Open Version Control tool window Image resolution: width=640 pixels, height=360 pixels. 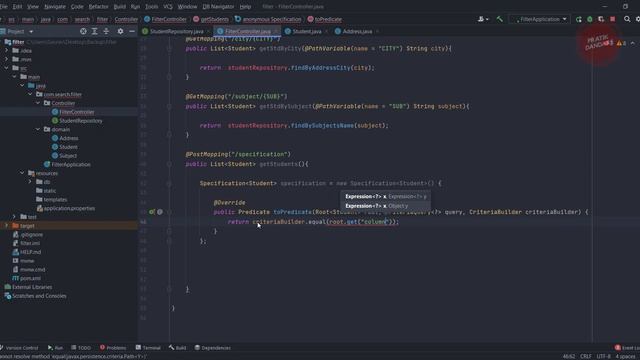pos(19,348)
